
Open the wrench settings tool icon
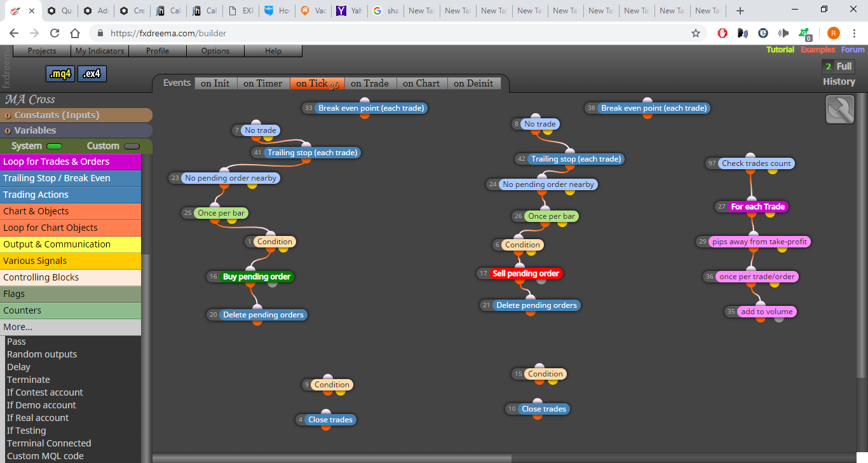pos(839,109)
